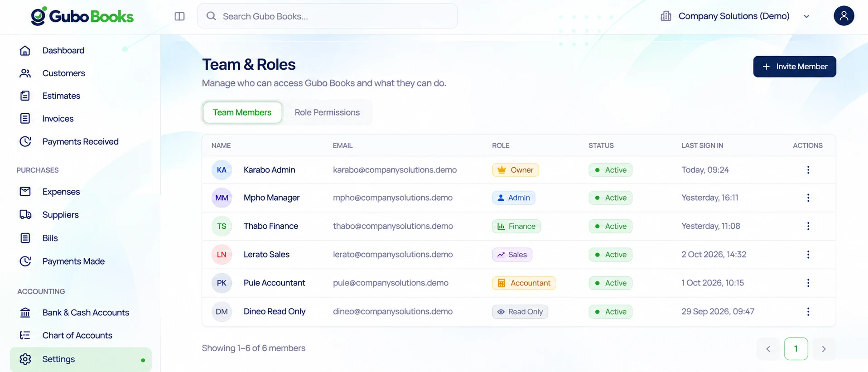Go to Customers in sidebar

[63, 73]
